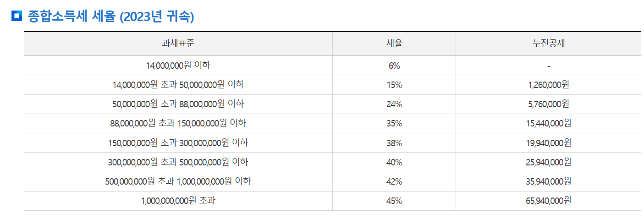
Task: Click the 과세표준 column header
Action: 178,44
